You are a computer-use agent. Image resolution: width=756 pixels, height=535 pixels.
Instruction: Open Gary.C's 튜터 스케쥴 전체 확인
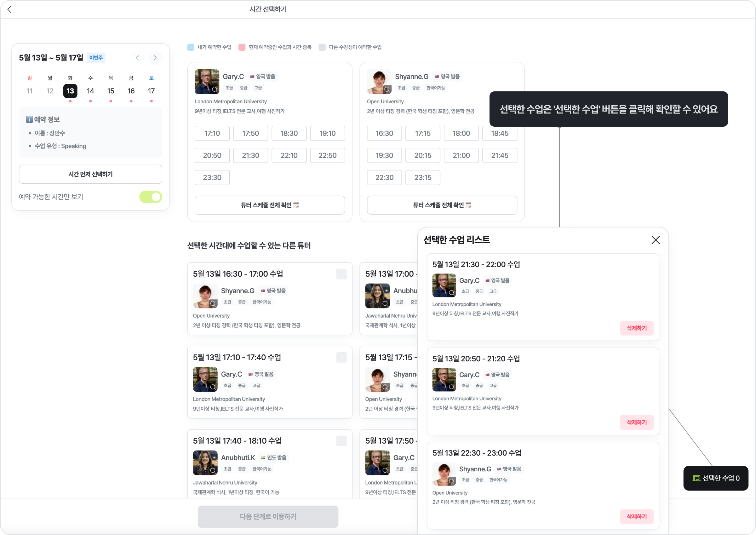[270, 205]
